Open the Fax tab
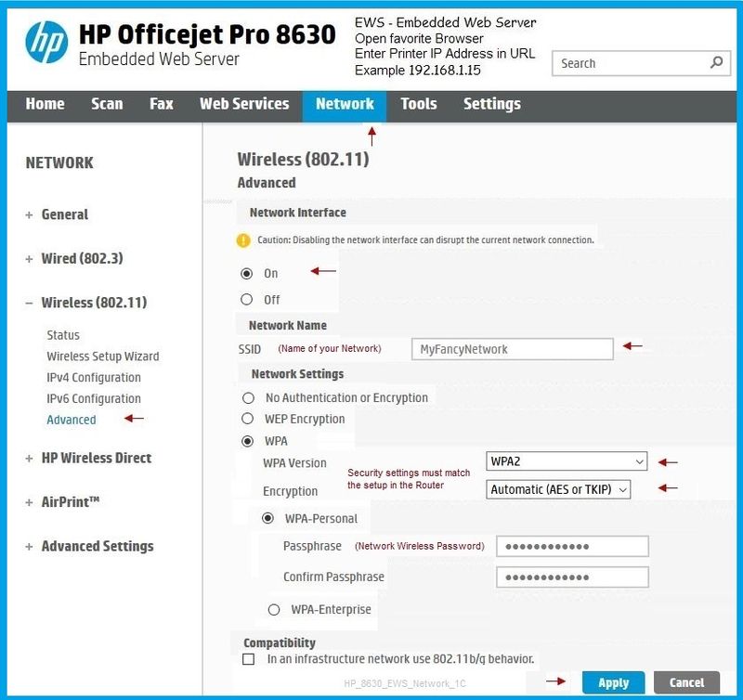 click(x=162, y=104)
